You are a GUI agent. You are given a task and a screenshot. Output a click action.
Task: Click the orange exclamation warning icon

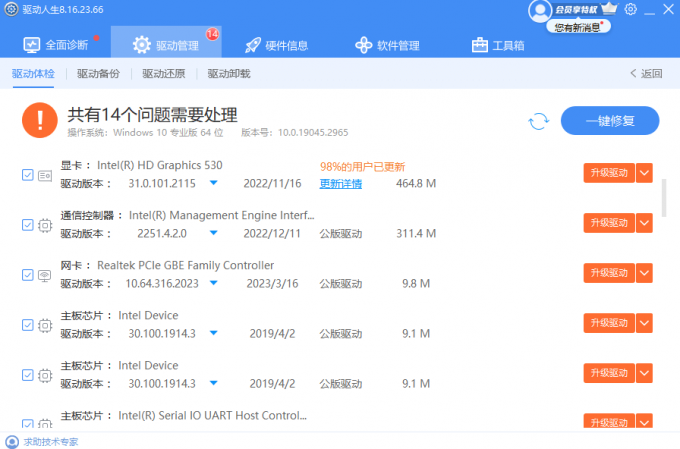pyautogui.click(x=40, y=120)
